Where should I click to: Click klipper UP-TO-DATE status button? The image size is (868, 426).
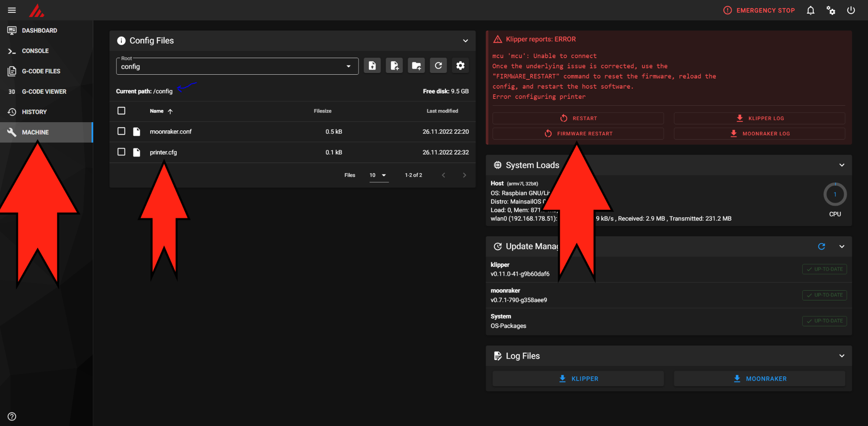point(824,269)
